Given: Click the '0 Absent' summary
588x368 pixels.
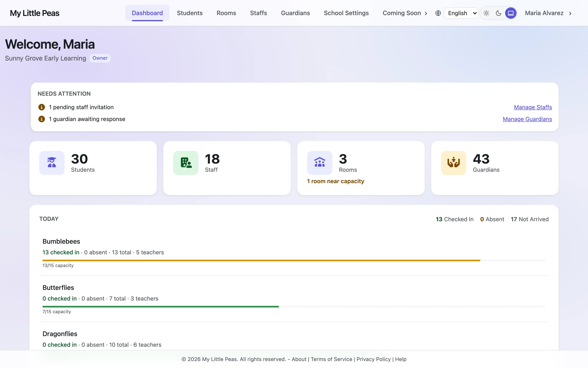Looking at the screenshot, I should [492, 219].
